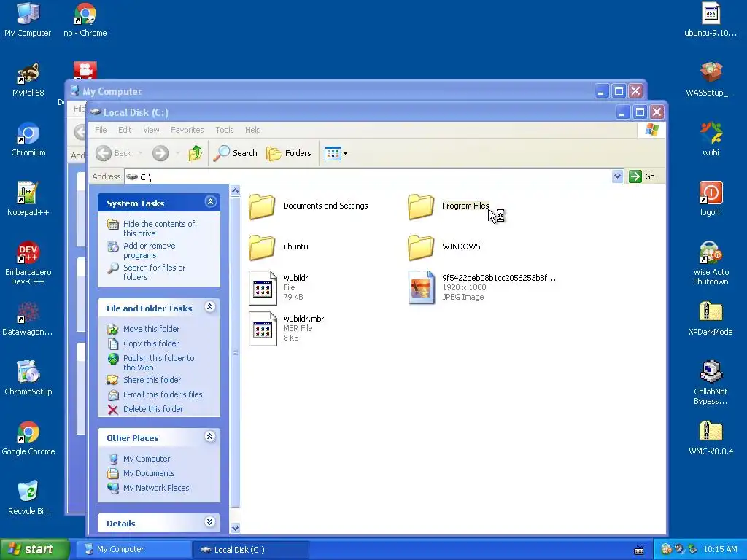Open the Search pane
Viewport: 747px width, 560px height.
[x=236, y=153]
